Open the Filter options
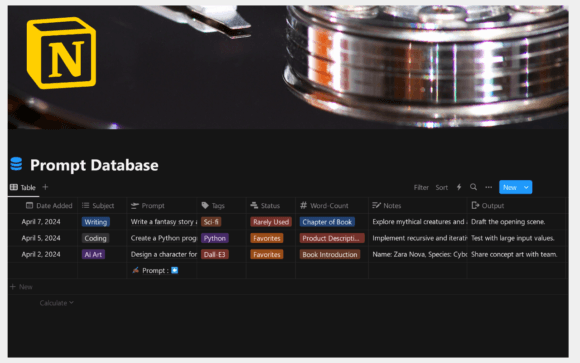 (x=421, y=187)
